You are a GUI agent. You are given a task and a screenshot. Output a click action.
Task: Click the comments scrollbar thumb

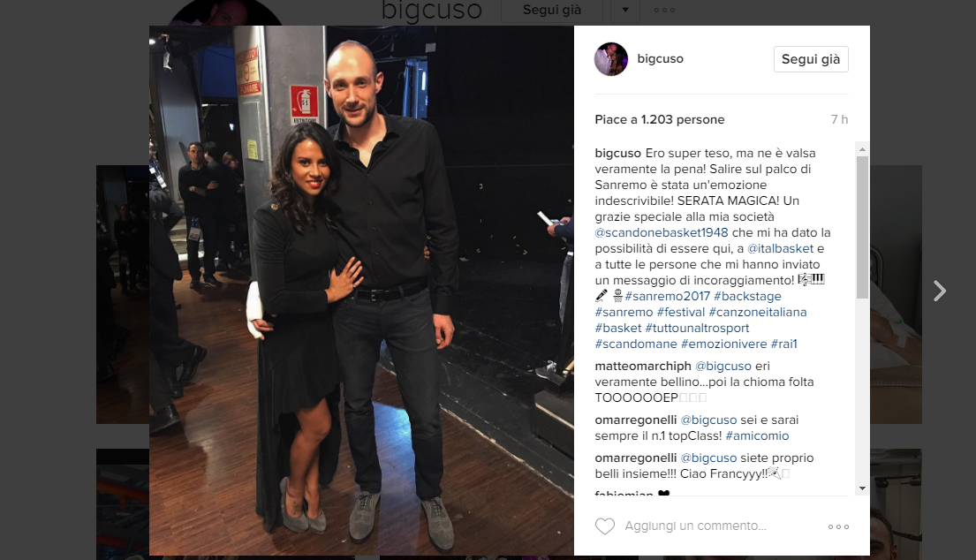[862, 227]
